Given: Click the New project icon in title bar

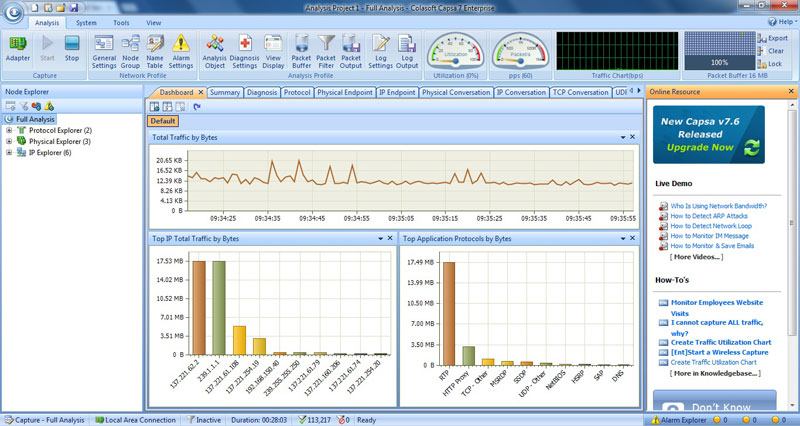Looking at the screenshot, I should [35, 8].
